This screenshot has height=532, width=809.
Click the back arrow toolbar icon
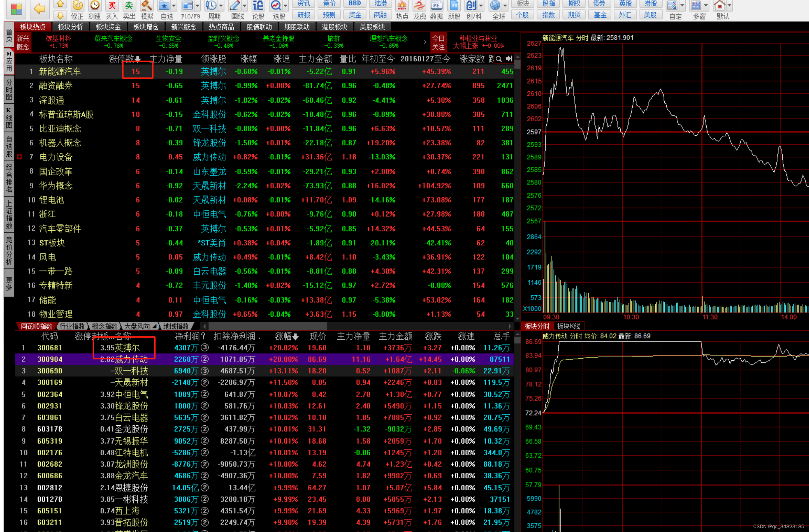[40, 8]
